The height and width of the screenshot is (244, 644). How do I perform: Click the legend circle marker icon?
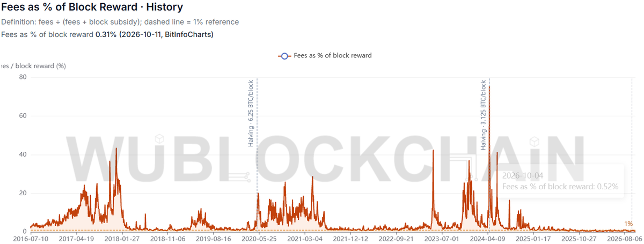pos(284,56)
